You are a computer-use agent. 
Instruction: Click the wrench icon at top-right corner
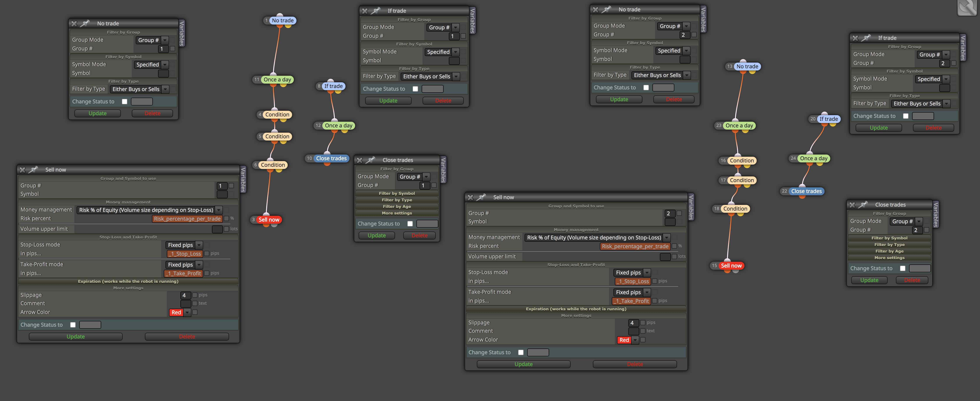point(967,8)
